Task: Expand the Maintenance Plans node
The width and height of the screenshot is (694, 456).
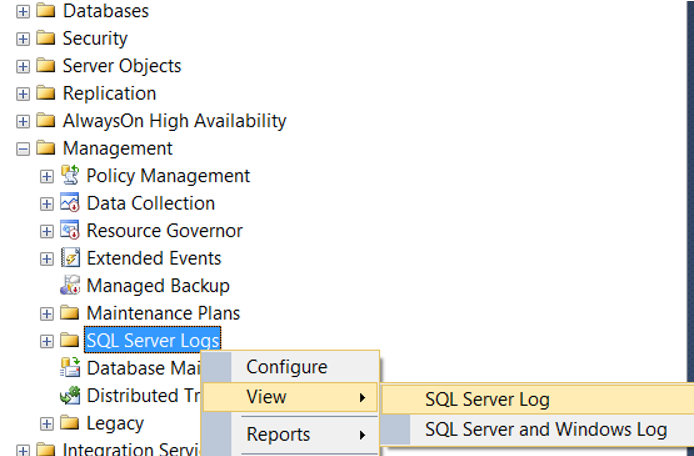Action: pos(46,314)
